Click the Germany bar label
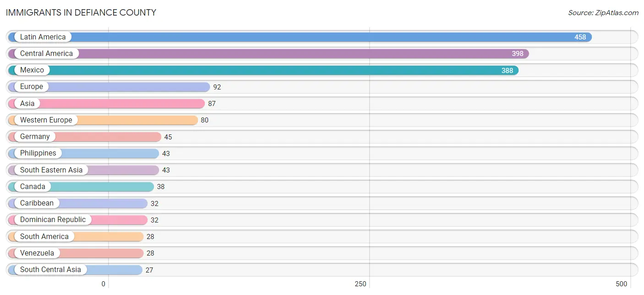Image resolution: width=644 pixels, height=295 pixels. 35,137
